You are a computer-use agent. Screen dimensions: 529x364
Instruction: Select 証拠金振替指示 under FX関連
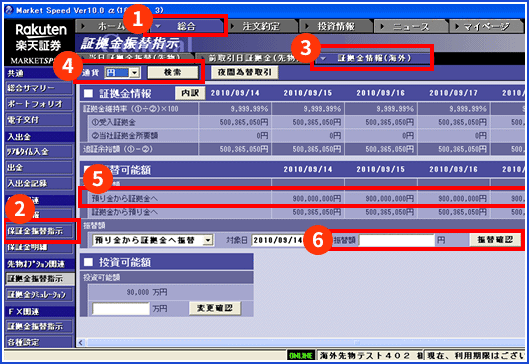click(39, 326)
